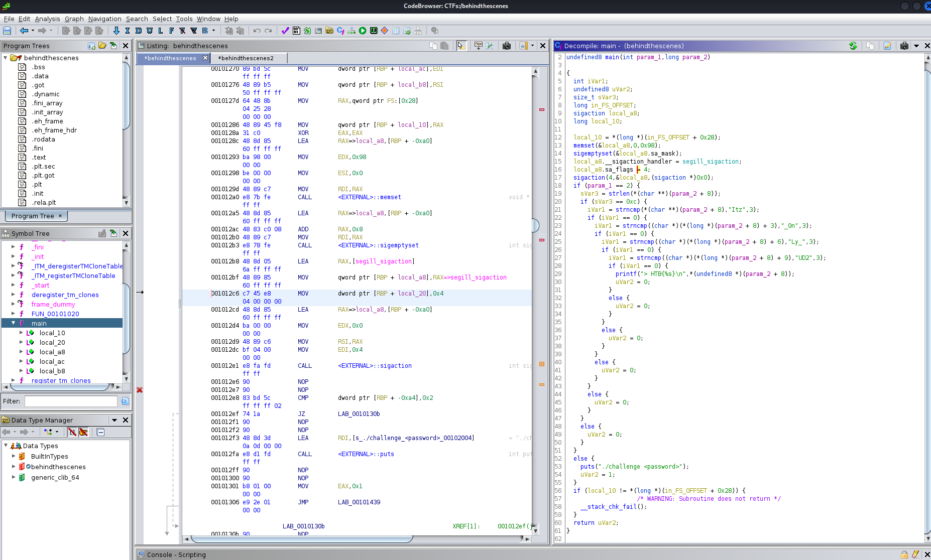Expand BuiltInTypes in Data Types tree
The height and width of the screenshot is (560, 931).
[14, 456]
